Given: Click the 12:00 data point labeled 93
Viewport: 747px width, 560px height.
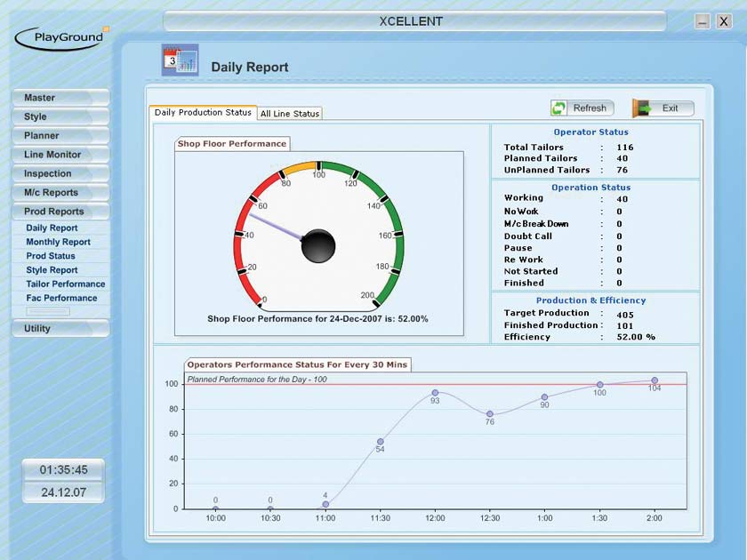Looking at the screenshot, I should [435, 392].
